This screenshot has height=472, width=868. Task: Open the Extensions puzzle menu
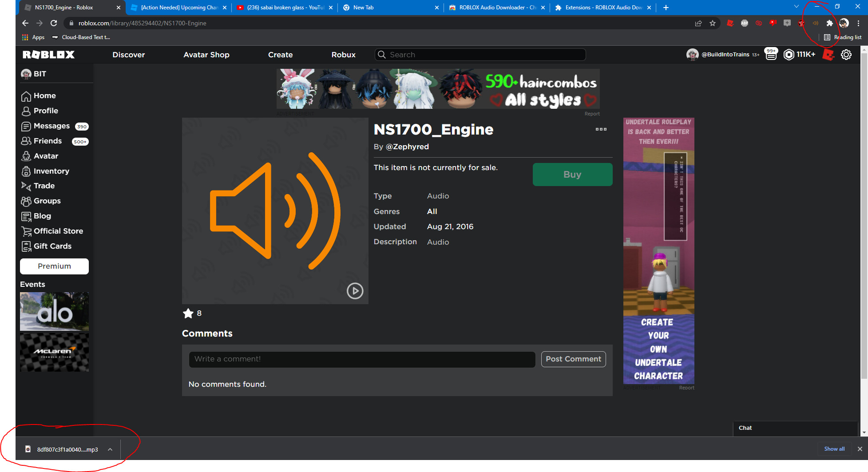pos(829,23)
